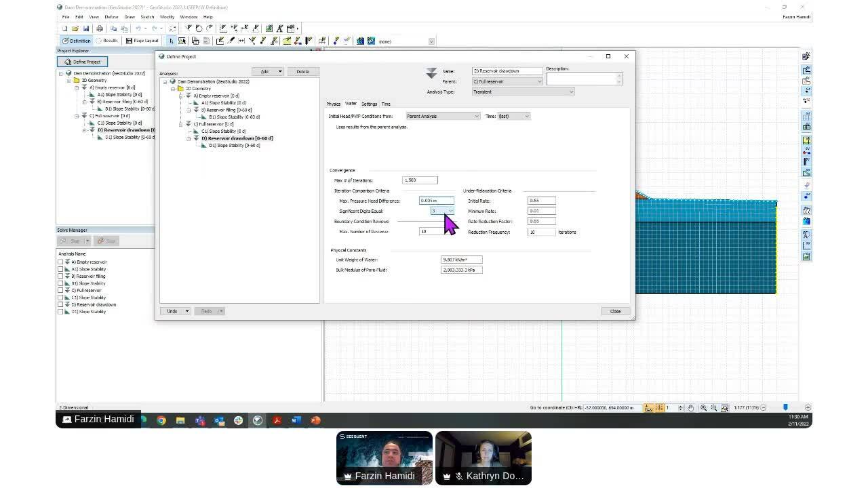
Task: Click the Copy icon in toolbar
Action: [x=113, y=28]
